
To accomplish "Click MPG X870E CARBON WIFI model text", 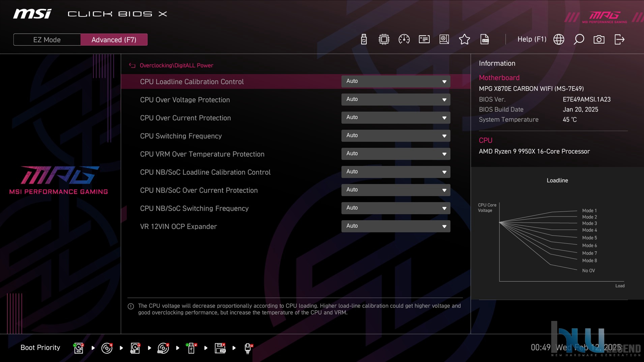I will pyautogui.click(x=531, y=89).
